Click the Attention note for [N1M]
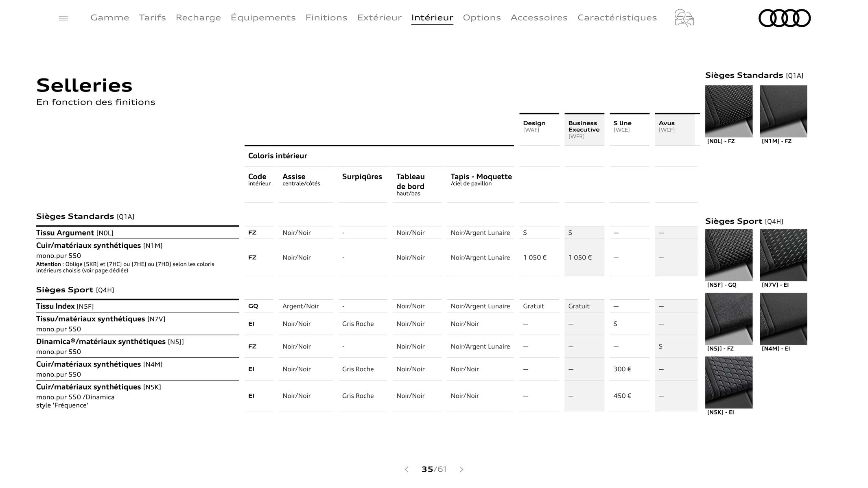 [125, 267]
